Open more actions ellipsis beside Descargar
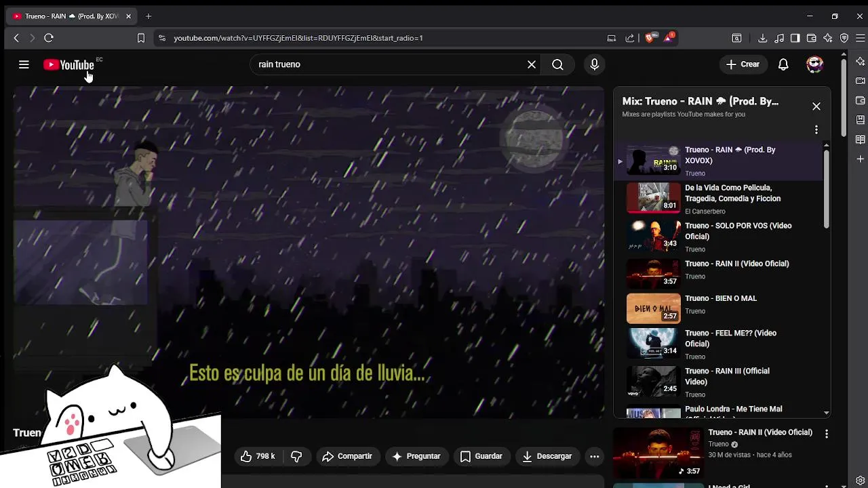868x488 pixels. 595,456
